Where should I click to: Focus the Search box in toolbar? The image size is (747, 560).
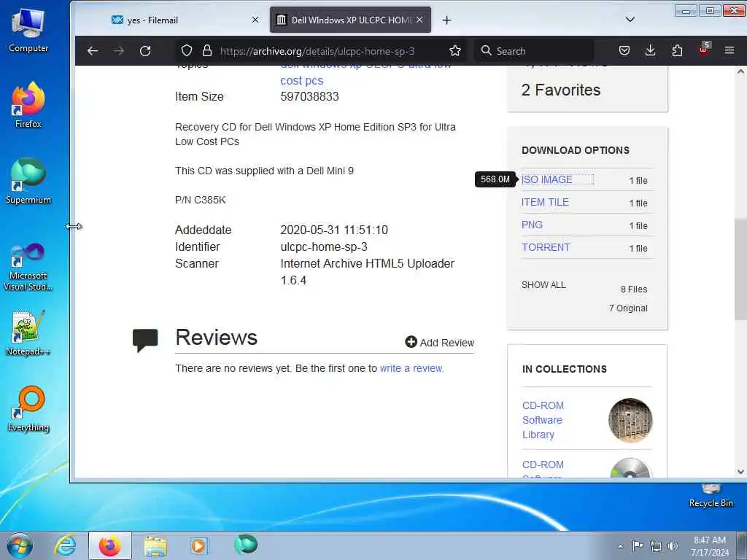pos(533,51)
